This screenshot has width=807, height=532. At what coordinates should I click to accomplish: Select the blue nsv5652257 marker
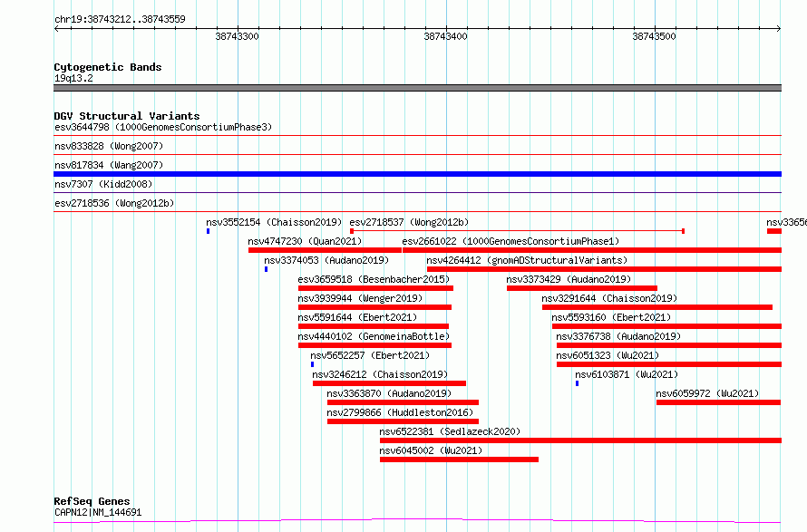coord(313,364)
